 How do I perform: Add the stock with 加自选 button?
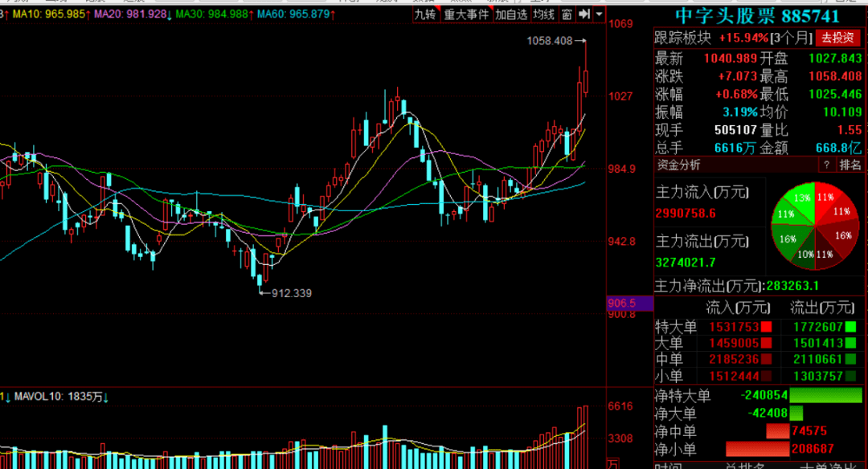511,14
